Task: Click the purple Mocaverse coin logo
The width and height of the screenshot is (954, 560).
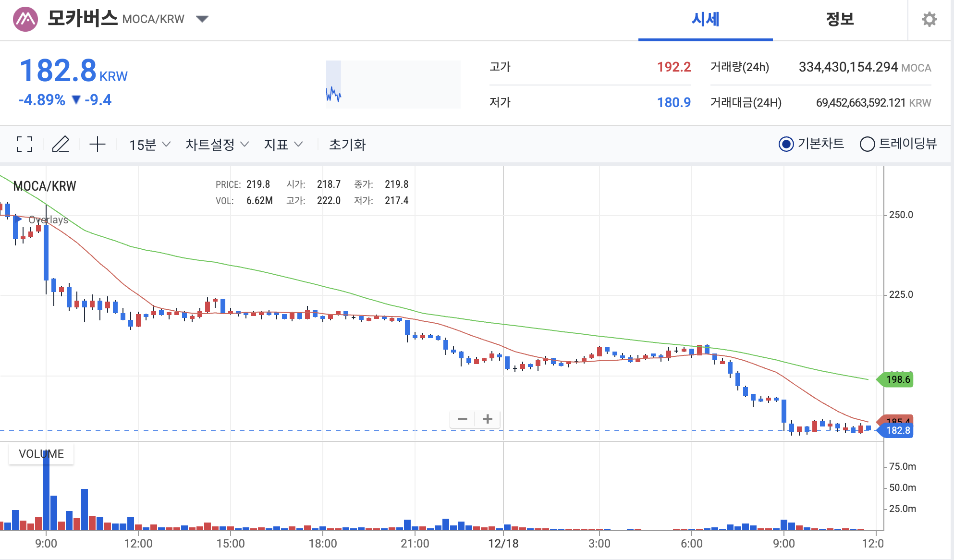Action: (x=25, y=19)
